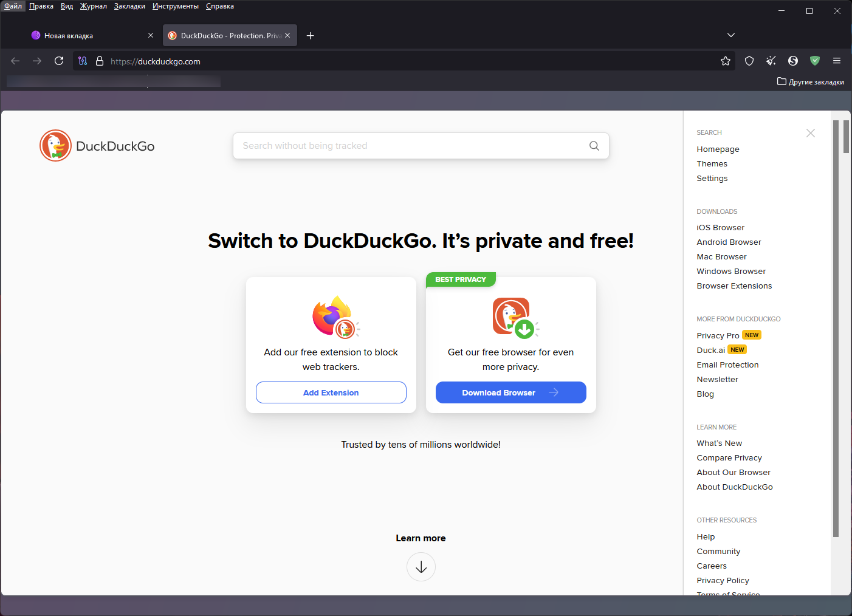The width and height of the screenshot is (852, 616).
Task: Click the padlock site security icon
Action: click(100, 61)
